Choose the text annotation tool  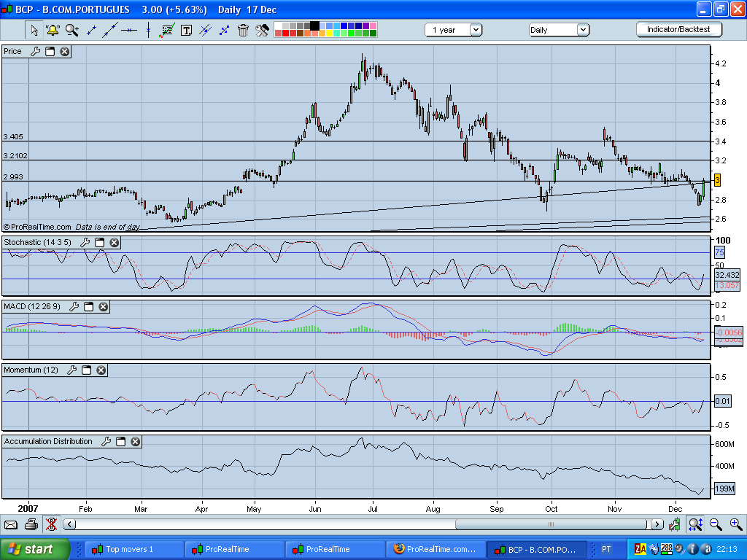(x=186, y=30)
